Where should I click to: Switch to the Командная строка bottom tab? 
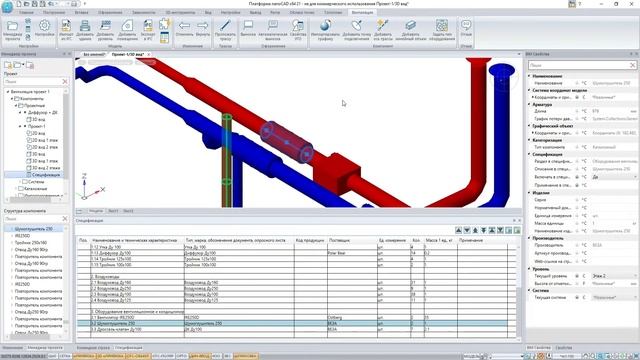tap(93, 348)
